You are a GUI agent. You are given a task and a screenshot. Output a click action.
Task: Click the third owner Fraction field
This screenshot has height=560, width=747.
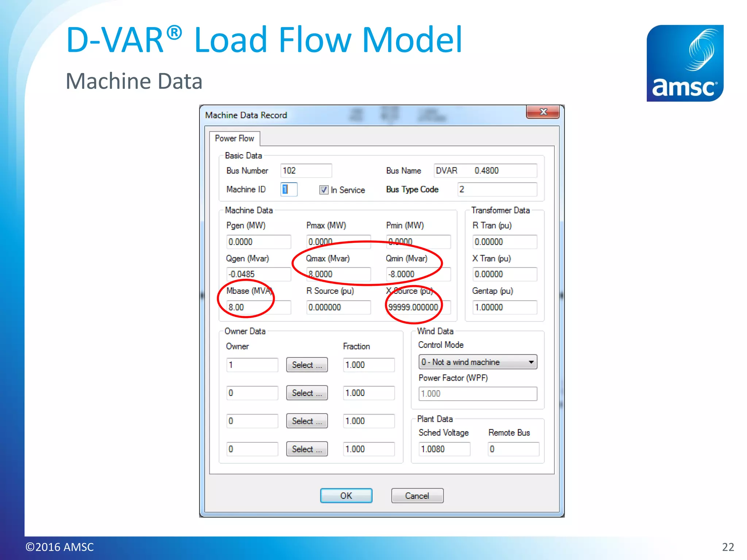tap(369, 421)
